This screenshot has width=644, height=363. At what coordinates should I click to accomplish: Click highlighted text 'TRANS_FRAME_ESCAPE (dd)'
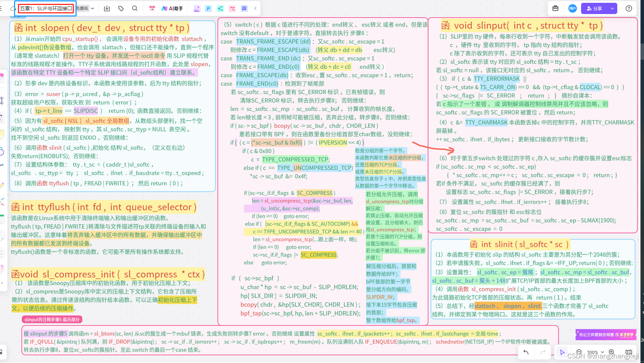coord(273,41)
